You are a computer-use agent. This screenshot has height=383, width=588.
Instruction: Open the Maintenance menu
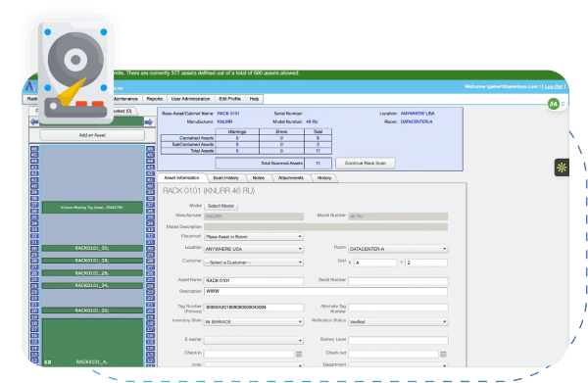tap(126, 99)
